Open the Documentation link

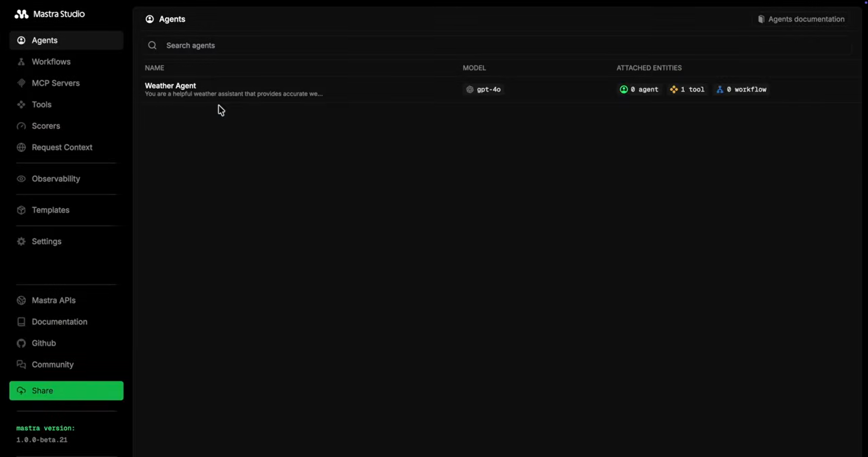tap(67, 322)
